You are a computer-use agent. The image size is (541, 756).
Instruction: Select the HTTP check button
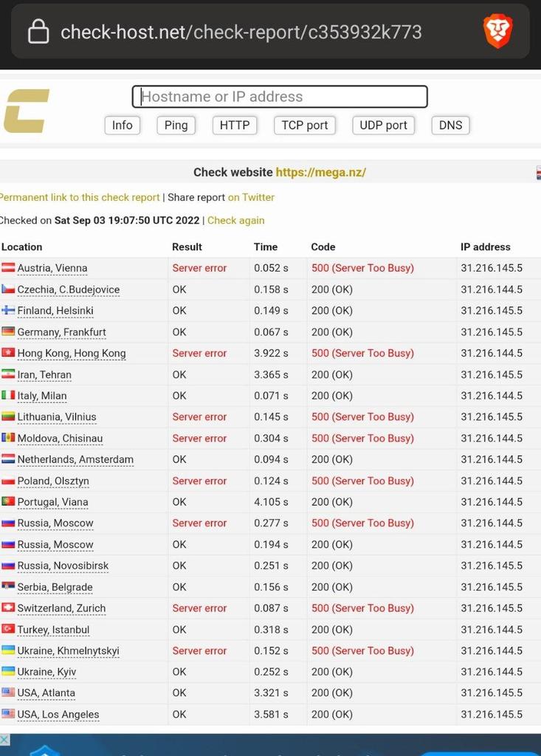(235, 126)
